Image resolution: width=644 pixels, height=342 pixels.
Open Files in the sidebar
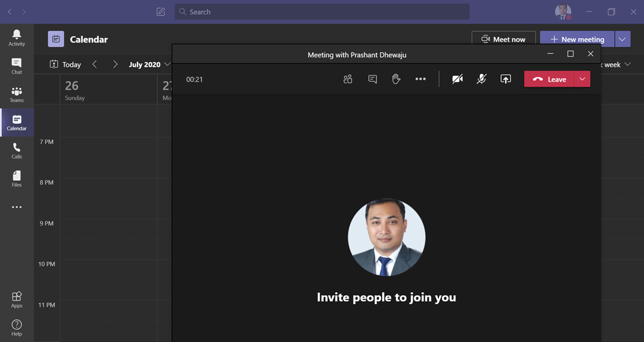17,179
